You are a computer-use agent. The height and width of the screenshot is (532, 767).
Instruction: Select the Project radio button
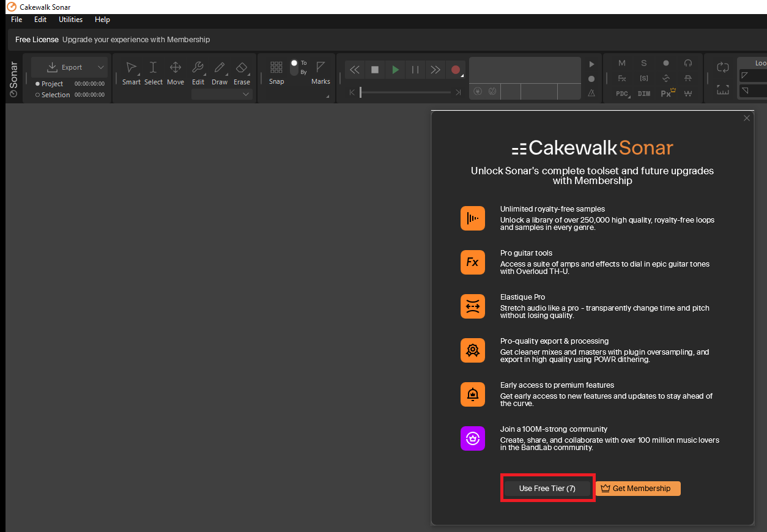[38, 84]
